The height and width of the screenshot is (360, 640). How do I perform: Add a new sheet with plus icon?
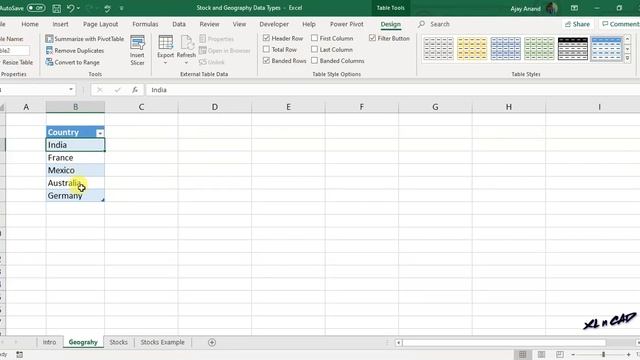click(x=211, y=342)
